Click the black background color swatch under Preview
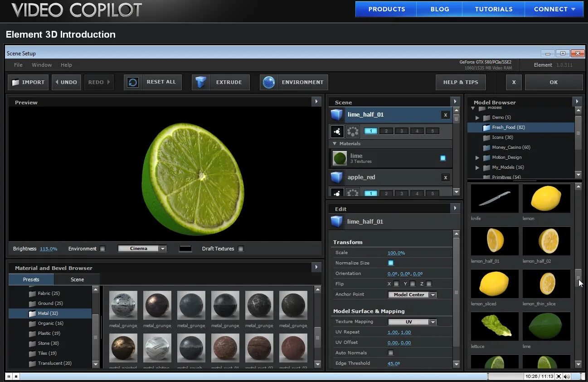Viewport: 588px width, 382px height. pos(185,249)
